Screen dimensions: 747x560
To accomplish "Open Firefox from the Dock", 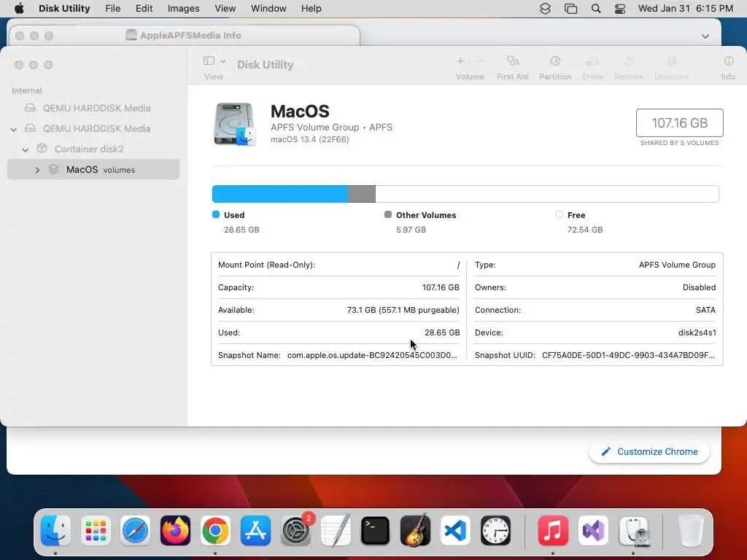I will [x=175, y=531].
